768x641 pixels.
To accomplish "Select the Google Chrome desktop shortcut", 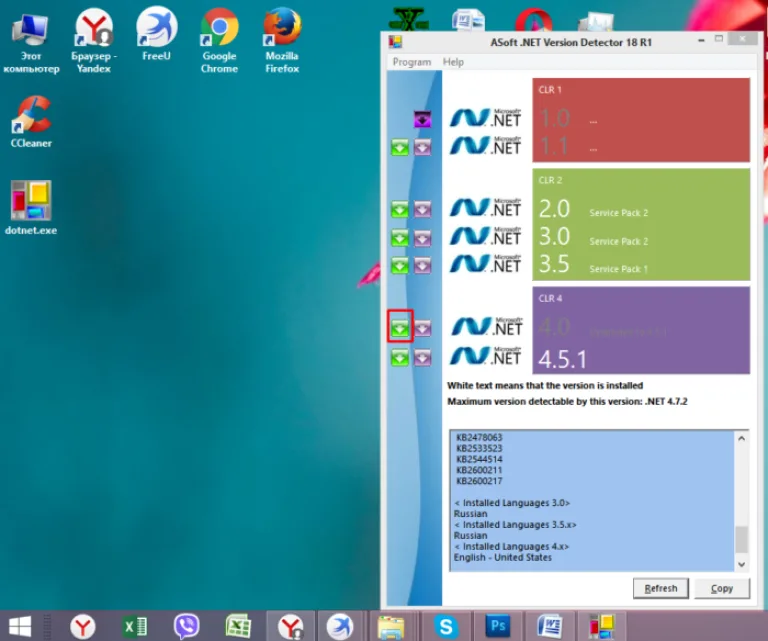I will 219,41.
